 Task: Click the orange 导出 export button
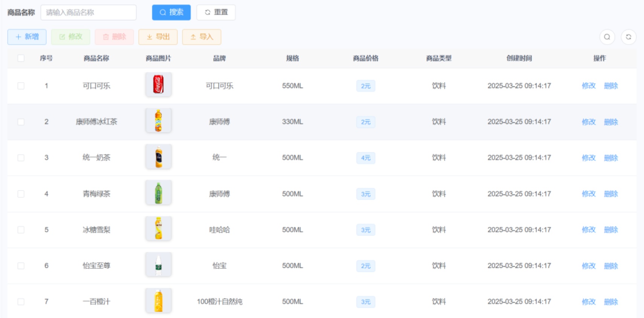[x=158, y=37]
